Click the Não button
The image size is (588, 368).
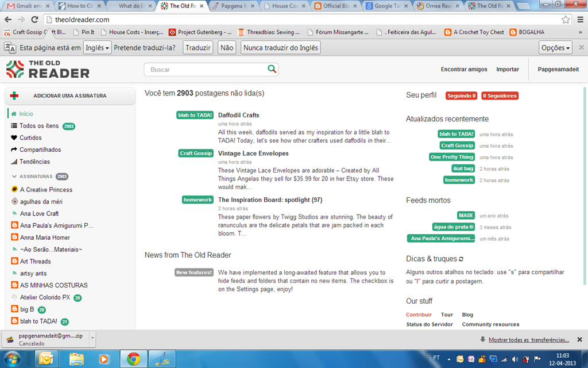click(x=226, y=48)
